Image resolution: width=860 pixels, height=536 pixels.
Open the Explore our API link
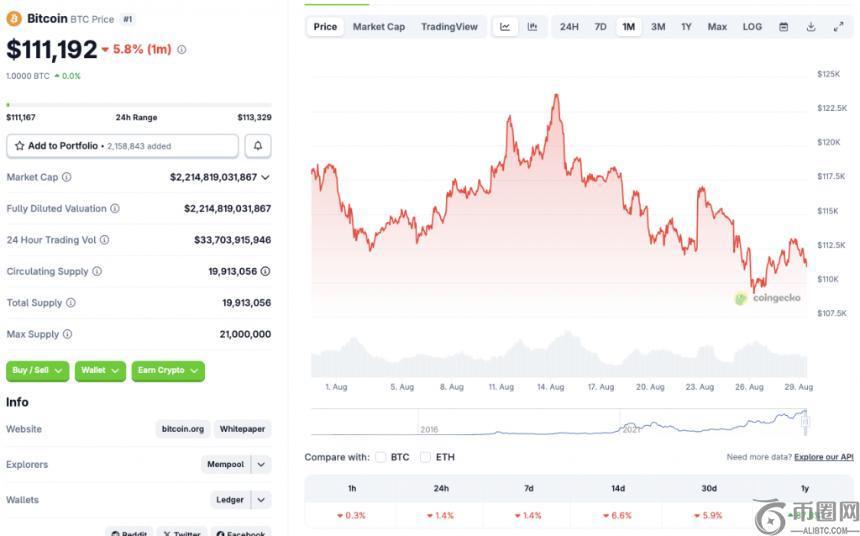tap(823, 457)
